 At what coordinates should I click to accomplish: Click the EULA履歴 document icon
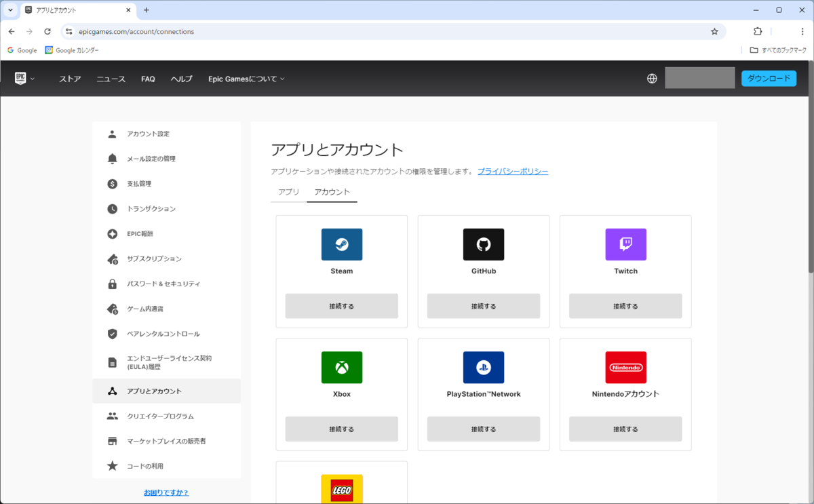tap(113, 362)
